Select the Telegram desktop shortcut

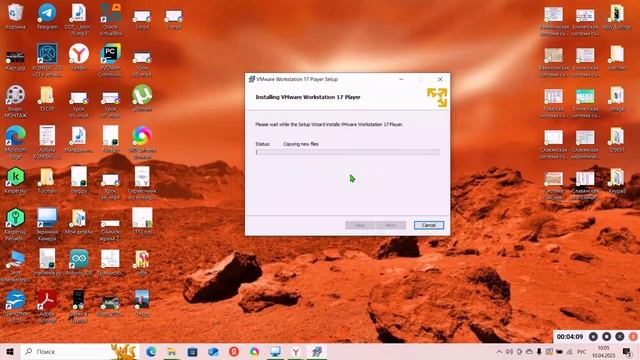click(x=47, y=16)
